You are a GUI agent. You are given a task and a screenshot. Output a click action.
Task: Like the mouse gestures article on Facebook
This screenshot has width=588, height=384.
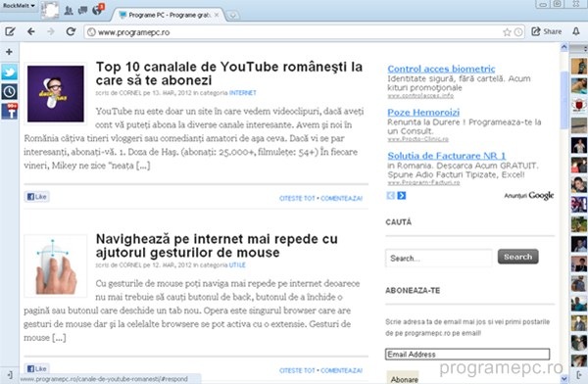(37, 368)
